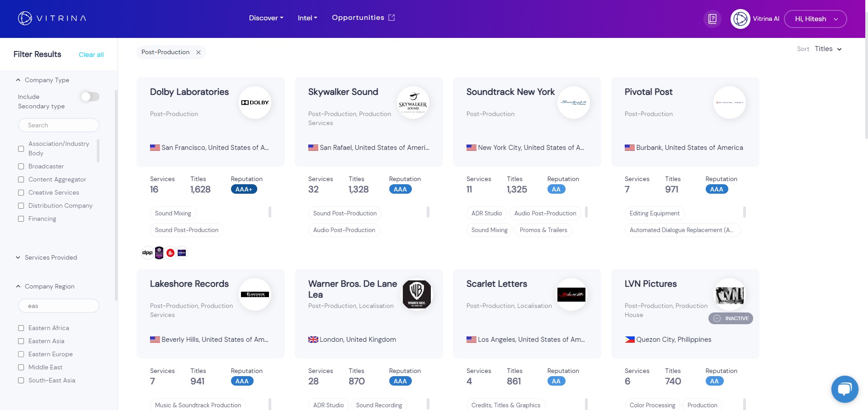Click the 1,328 titles count on Skywalker

[x=359, y=189]
